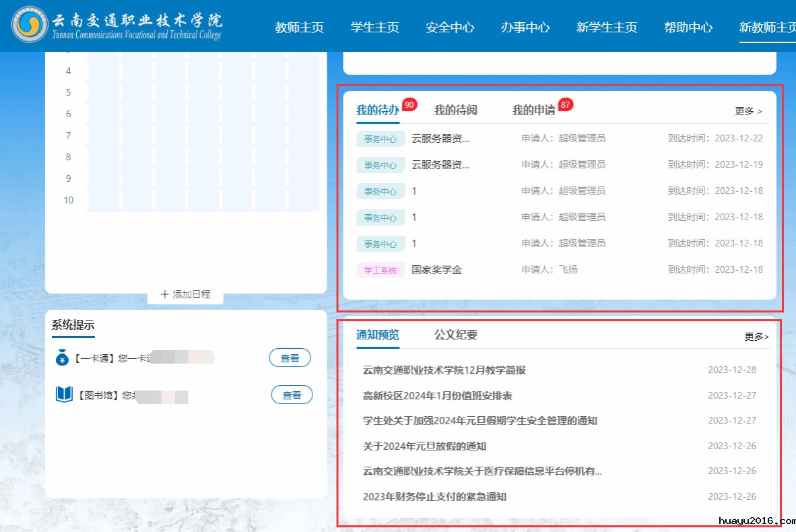Image resolution: width=796 pixels, height=532 pixels.
Task: Click the 一卡通 money bag icon
Action: tap(63, 358)
